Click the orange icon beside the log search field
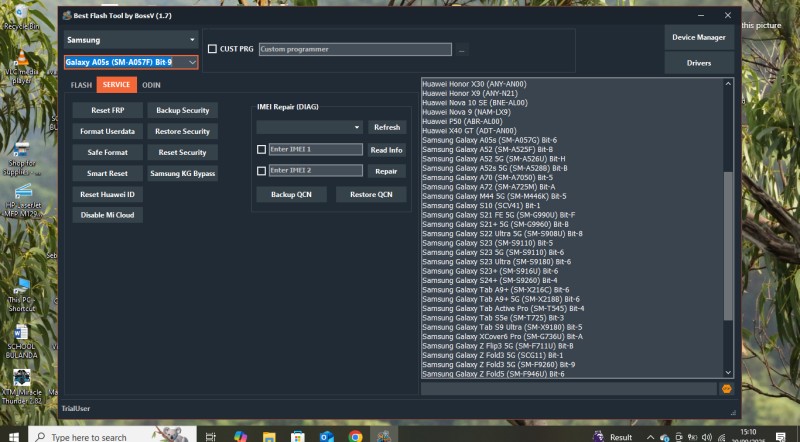 727,389
